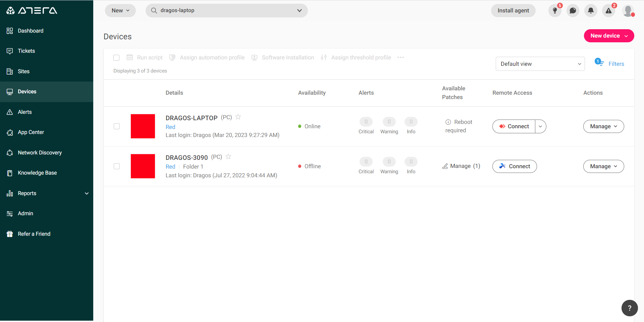This screenshot has width=644, height=322.
Task: Click the search field with dragos-laptop
Action: click(x=226, y=10)
